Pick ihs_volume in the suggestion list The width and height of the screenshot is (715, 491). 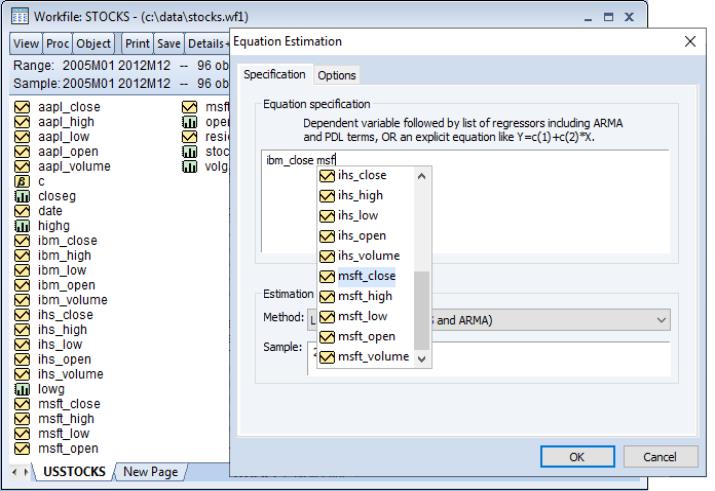[366, 255]
